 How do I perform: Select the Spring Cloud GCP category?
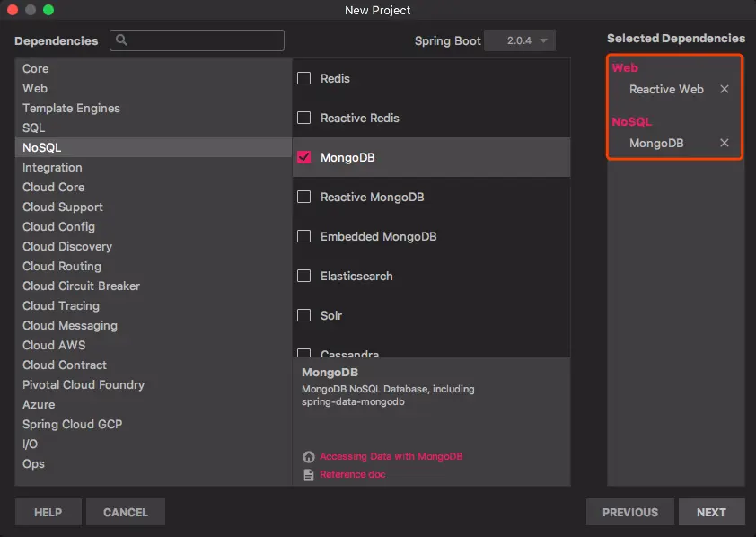[154, 424]
